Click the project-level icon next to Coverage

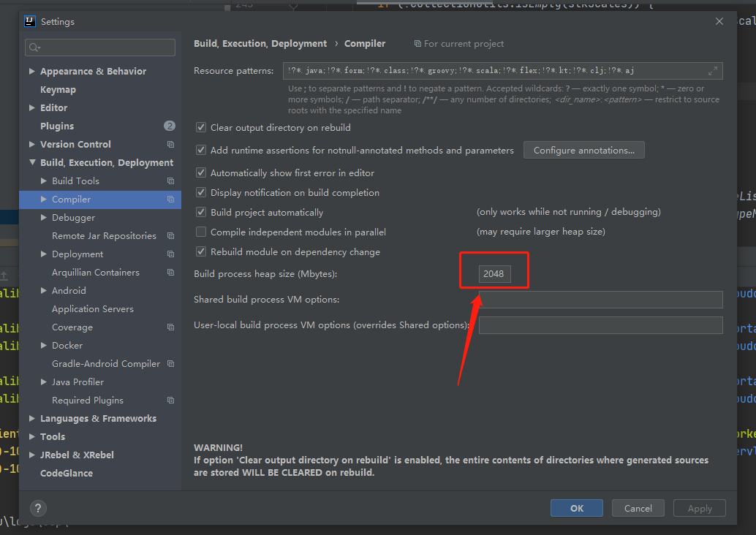[x=170, y=327]
